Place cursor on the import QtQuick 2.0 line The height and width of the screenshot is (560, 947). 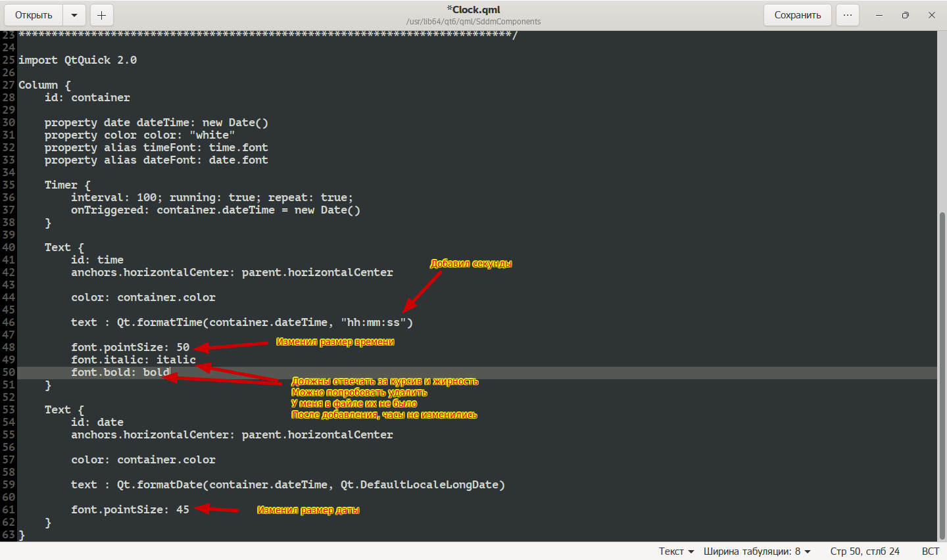pyautogui.click(x=78, y=60)
